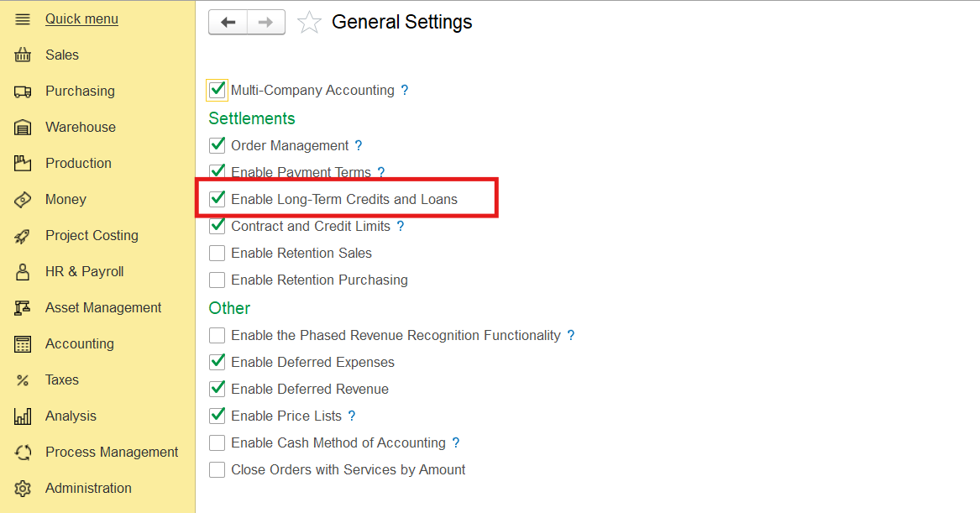Screen dimensions: 980x513
Task: Show help for Order Management question mark
Action: (x=359, y=146)
